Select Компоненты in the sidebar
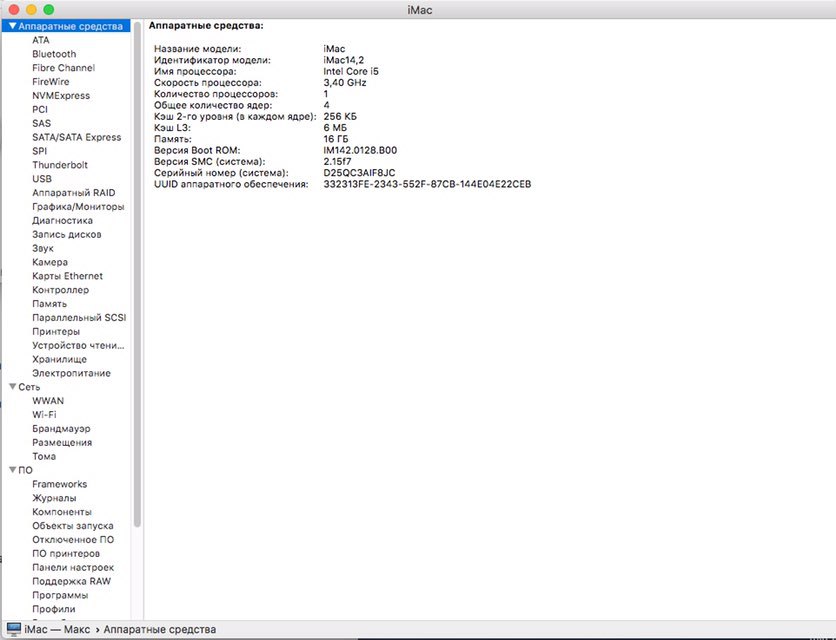The width and height of the screenshot is (836, 640). (x=62, y=511)
